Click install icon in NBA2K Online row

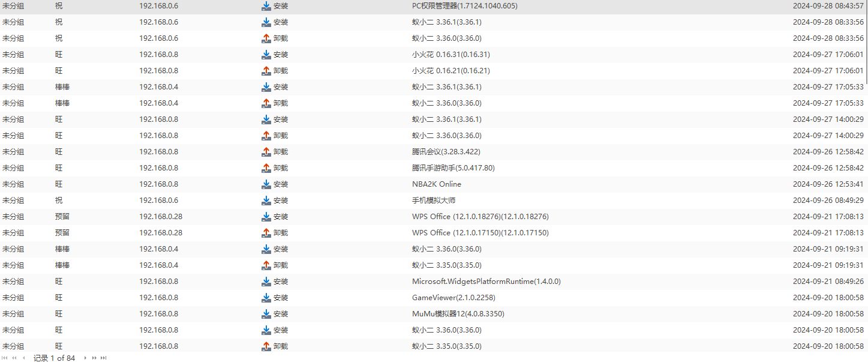[266, 184]
